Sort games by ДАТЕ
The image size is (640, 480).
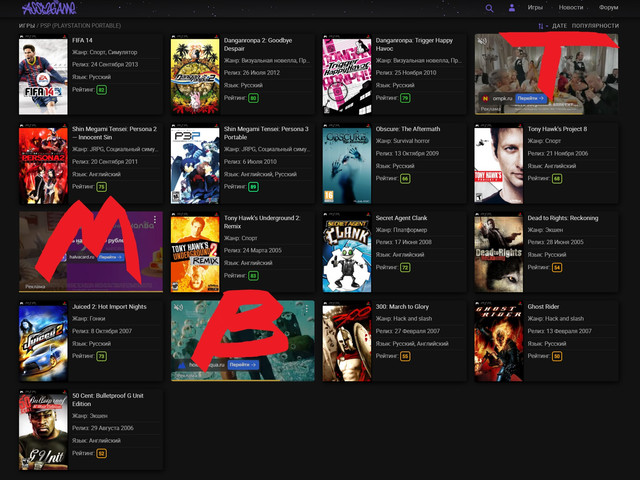click(x=559, y=26)
